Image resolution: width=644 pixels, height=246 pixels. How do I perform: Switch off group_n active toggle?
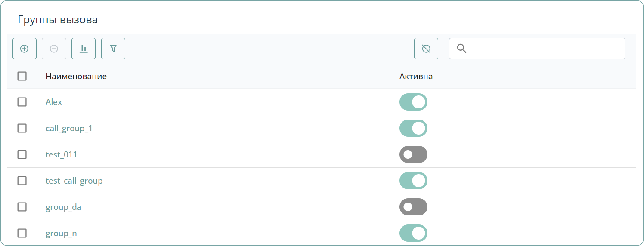413,233
